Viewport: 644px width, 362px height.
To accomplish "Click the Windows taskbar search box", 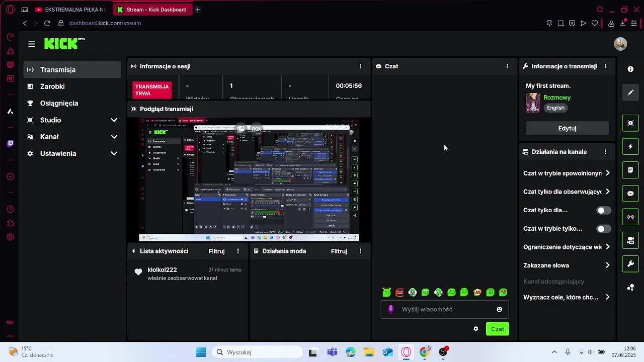I will click(x=258, y=352).
